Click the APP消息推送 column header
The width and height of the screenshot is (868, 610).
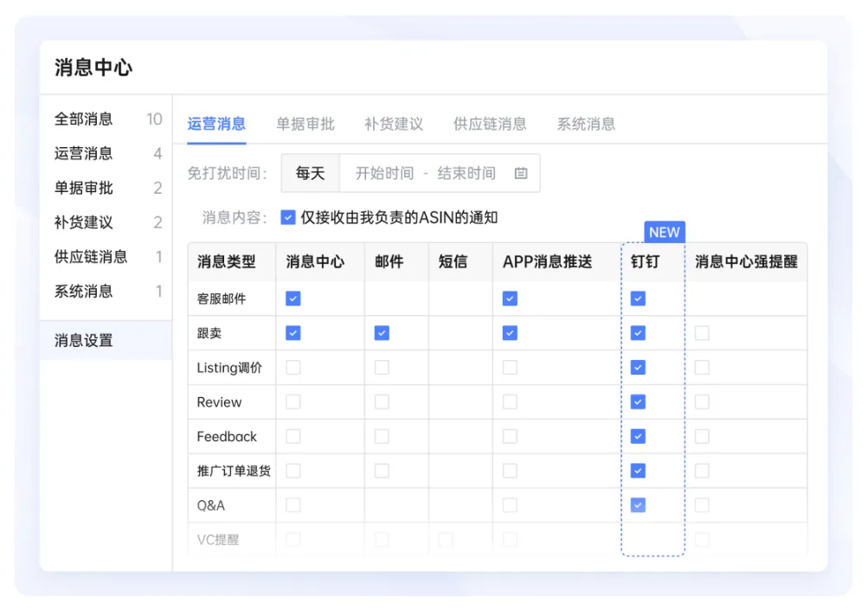pos(547,262)
